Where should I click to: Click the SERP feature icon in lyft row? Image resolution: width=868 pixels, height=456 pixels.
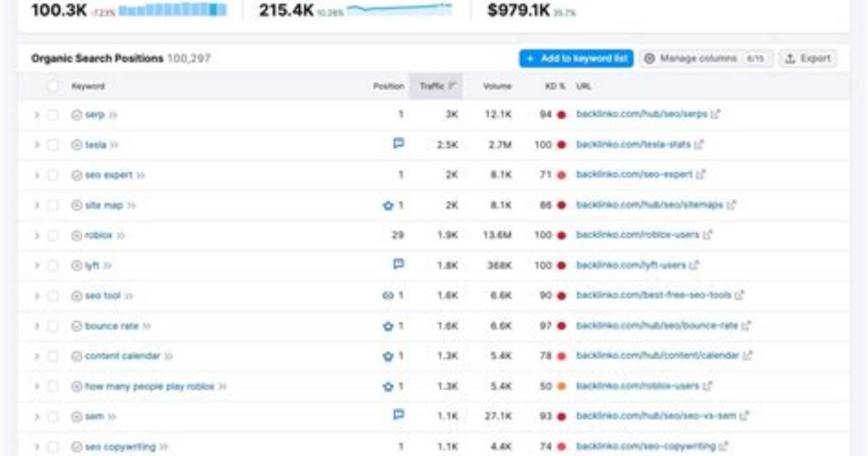pos(398,264)
